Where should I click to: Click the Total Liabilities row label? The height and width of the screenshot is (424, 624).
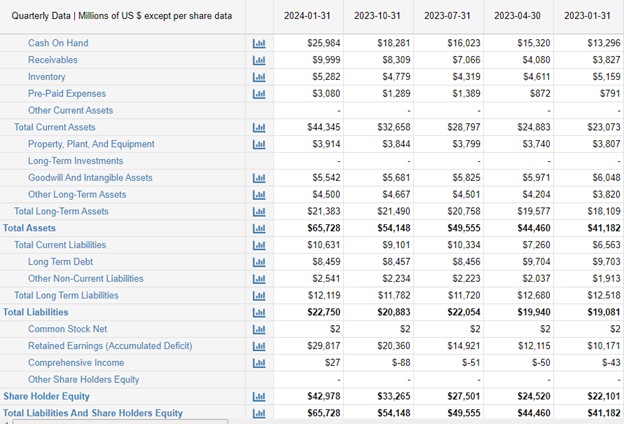click(35, 312)
